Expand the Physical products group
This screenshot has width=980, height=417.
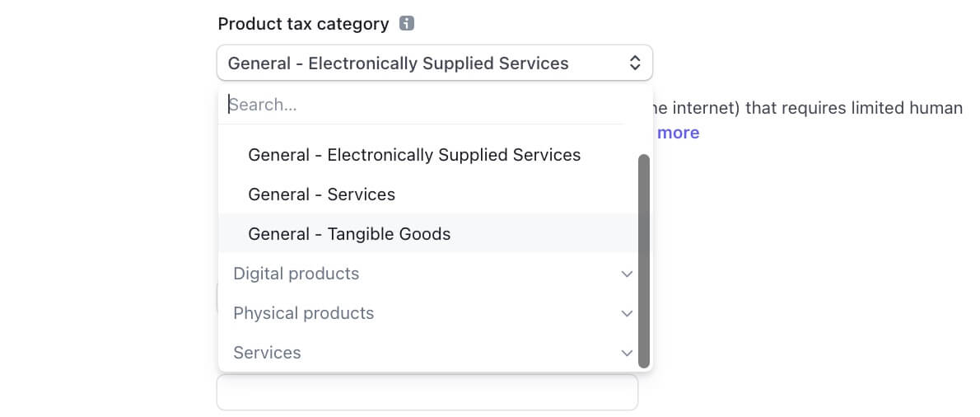coord(428,313)
